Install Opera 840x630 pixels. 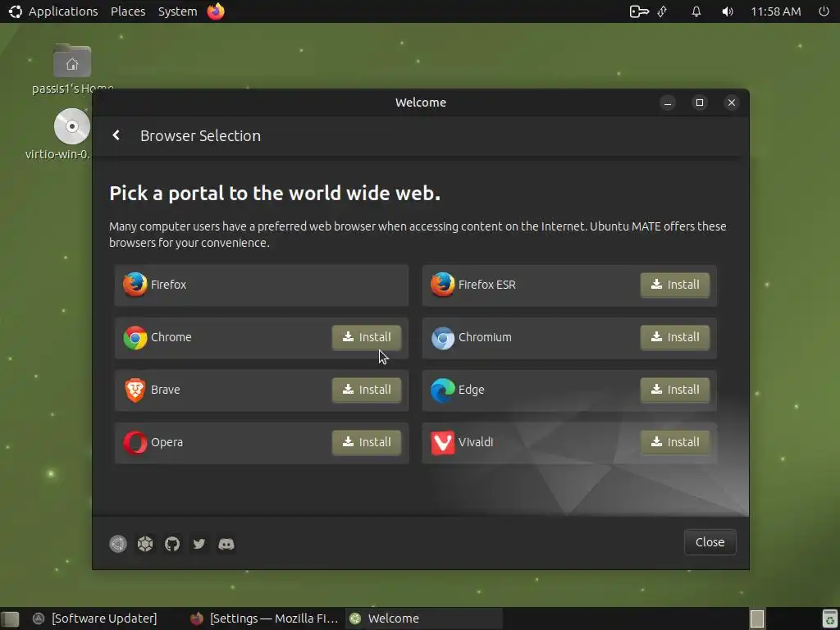pos(367,442)
